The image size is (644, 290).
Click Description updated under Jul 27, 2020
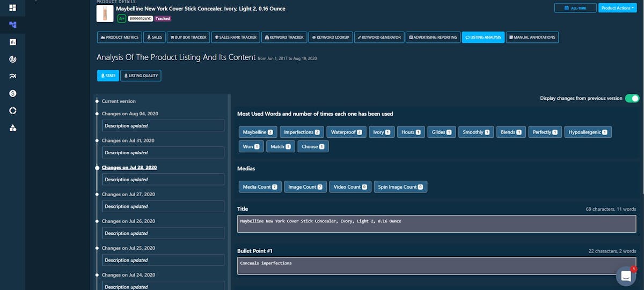pyautogui.click(x=163, y=206)
